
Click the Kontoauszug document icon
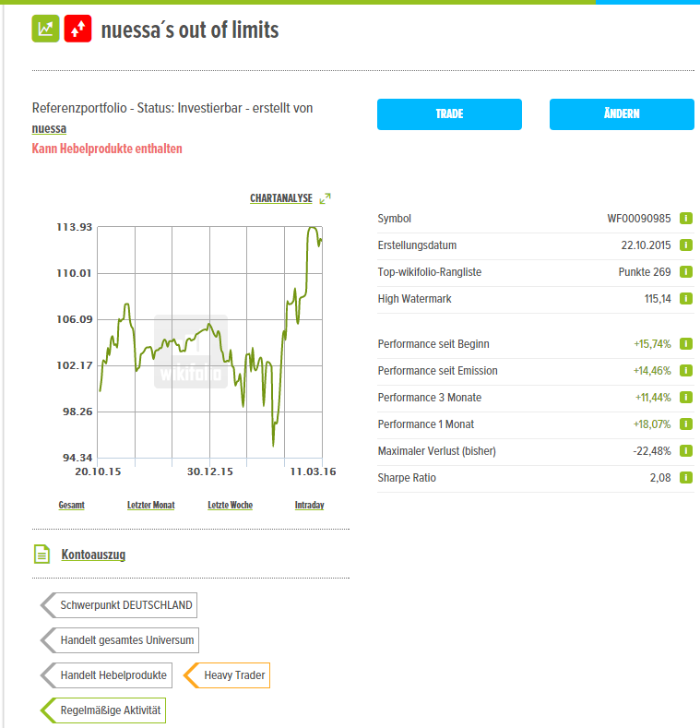click(x=41, y=555)
